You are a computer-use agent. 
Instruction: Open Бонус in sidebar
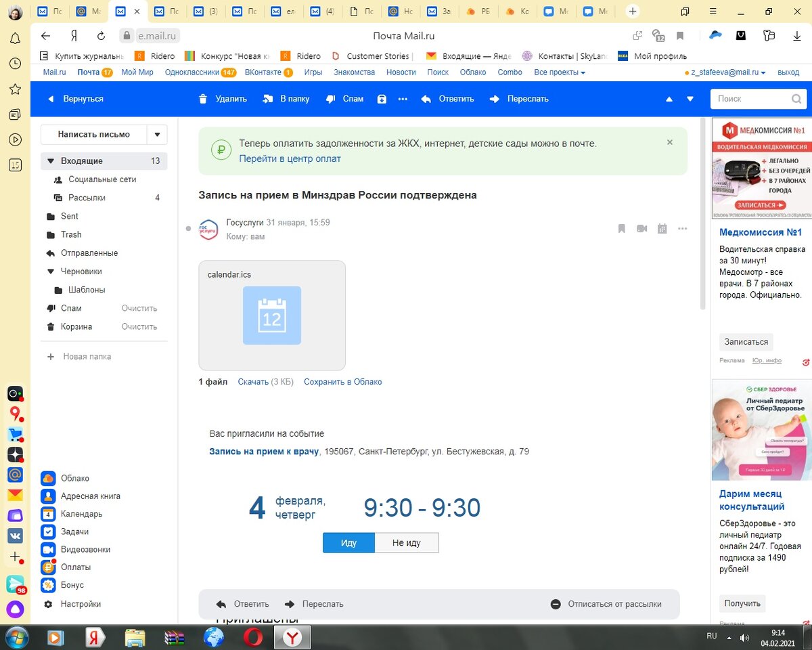click(72, 584)
